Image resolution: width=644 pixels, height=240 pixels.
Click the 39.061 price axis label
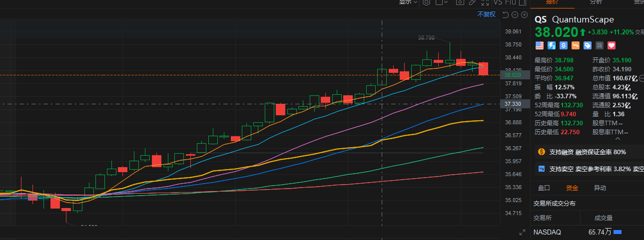(514, 31)
